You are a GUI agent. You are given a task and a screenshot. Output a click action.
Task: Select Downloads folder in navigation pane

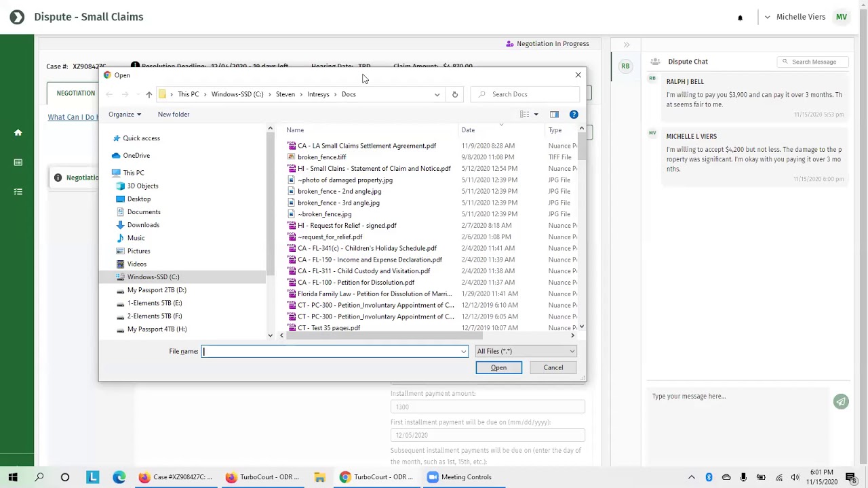click(x=143, y=225)
